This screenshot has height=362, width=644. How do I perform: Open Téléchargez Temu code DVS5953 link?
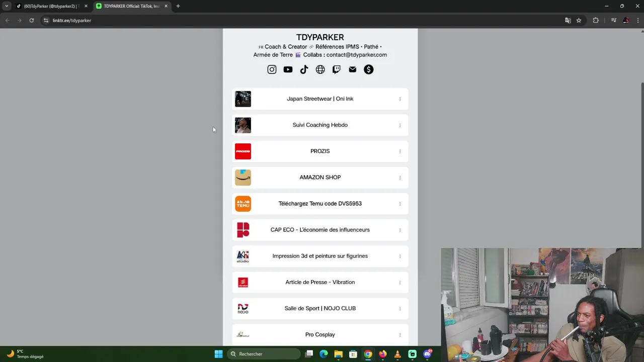[320, 204]
